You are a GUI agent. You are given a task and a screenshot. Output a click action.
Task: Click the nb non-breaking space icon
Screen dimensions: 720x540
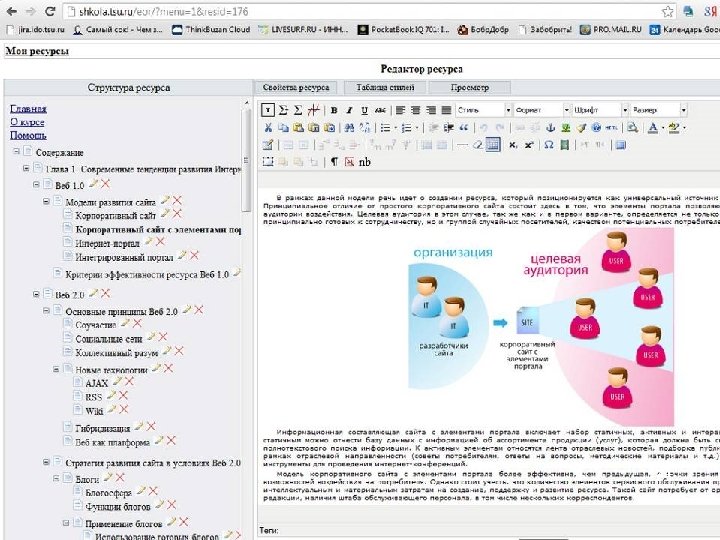coord(365,162)
